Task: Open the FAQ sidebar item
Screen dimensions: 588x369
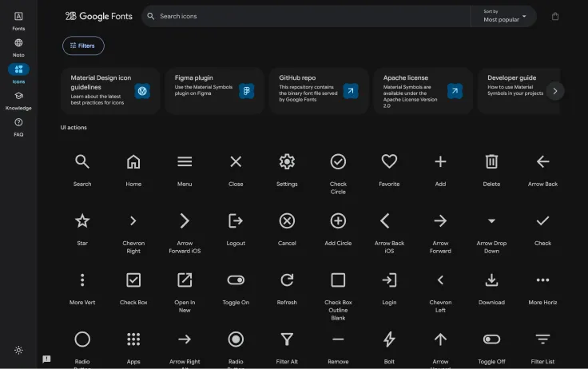Action: coord(18,128)
